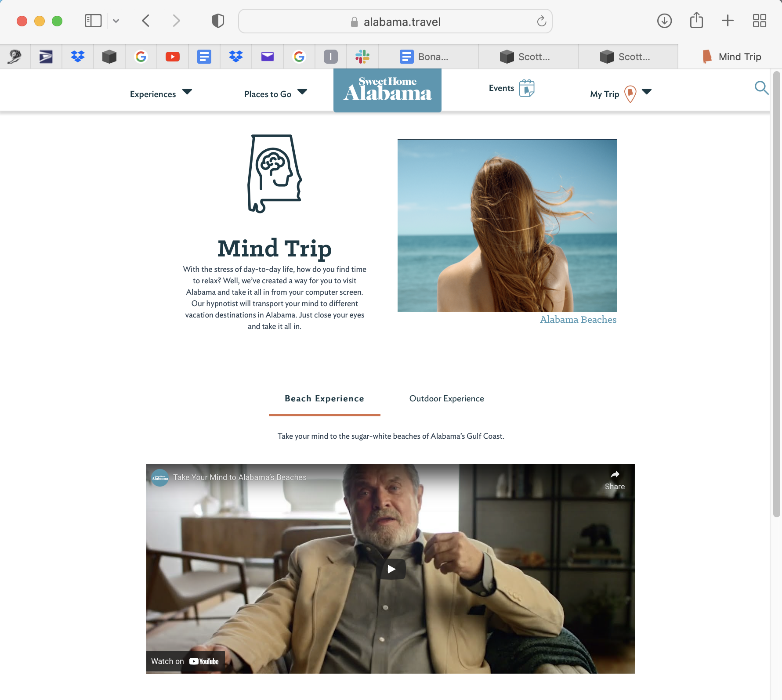The height and width of the screenshot is (700, 782).
Task: Click the alabama.travel address bar
Action: 395,21
